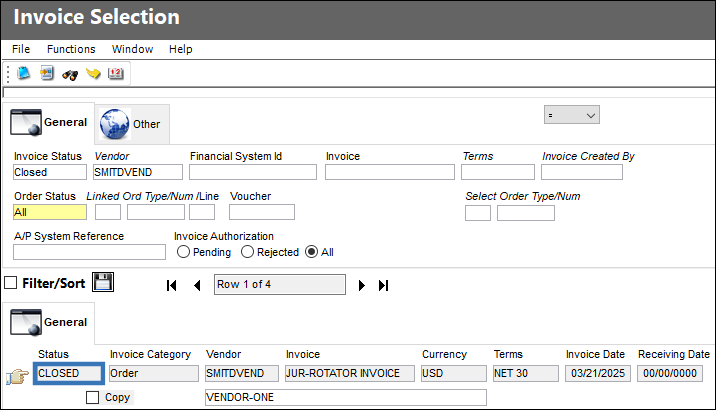Click the VENDOR-ONE name field

[x=346, y=397]
